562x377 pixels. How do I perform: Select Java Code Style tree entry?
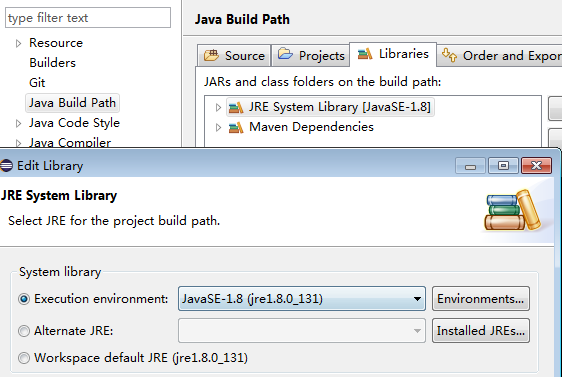click(x=74, y=123)
